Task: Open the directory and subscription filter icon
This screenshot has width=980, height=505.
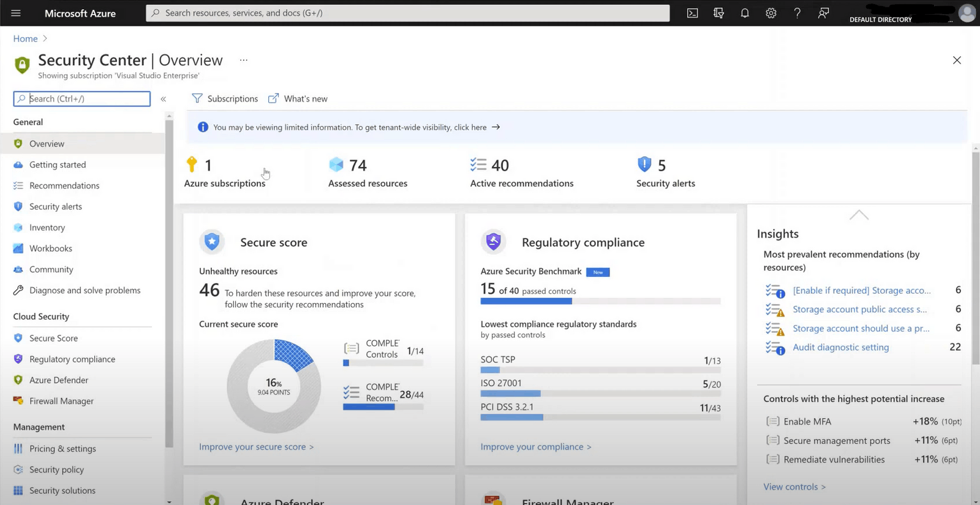Action: (718, 13)
